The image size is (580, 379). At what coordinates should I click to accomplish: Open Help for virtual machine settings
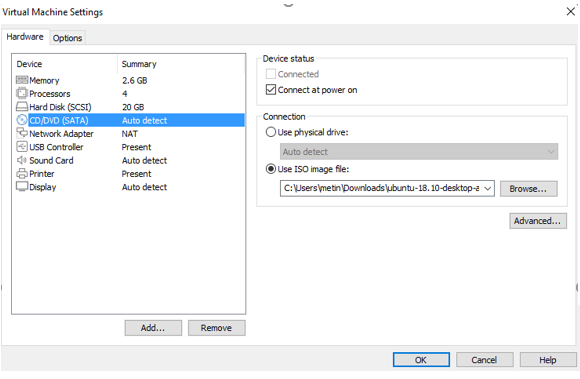coord(548,360)
